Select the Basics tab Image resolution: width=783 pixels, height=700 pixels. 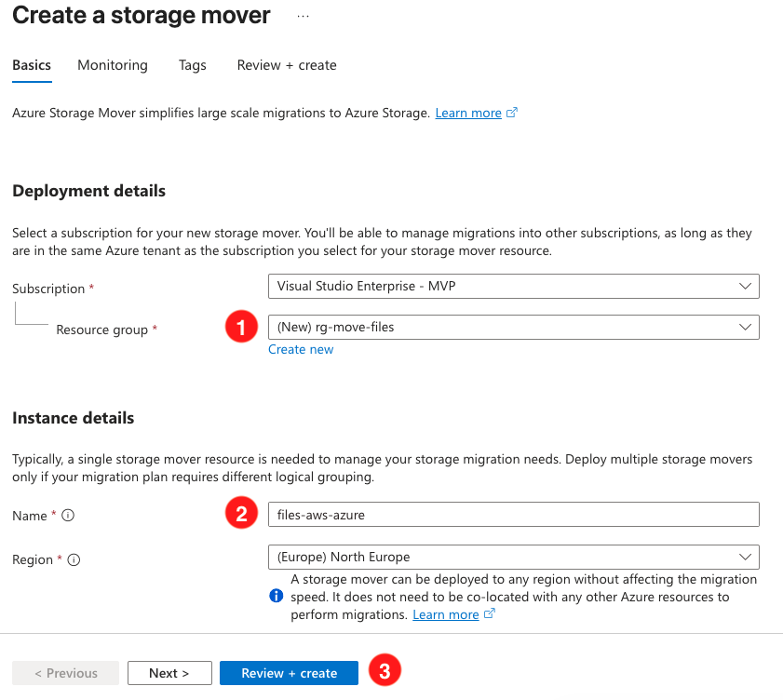pyautogui.click(x=32, y=65)
